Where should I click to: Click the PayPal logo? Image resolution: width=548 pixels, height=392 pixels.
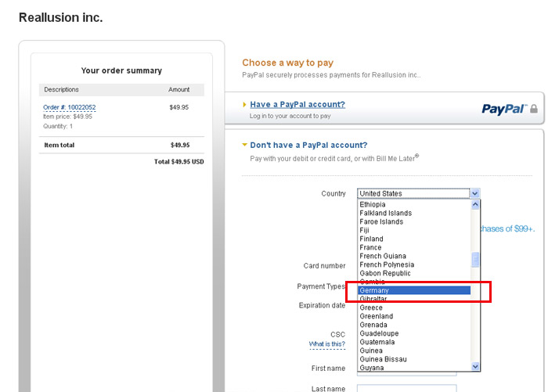click(x=504, y=109)
